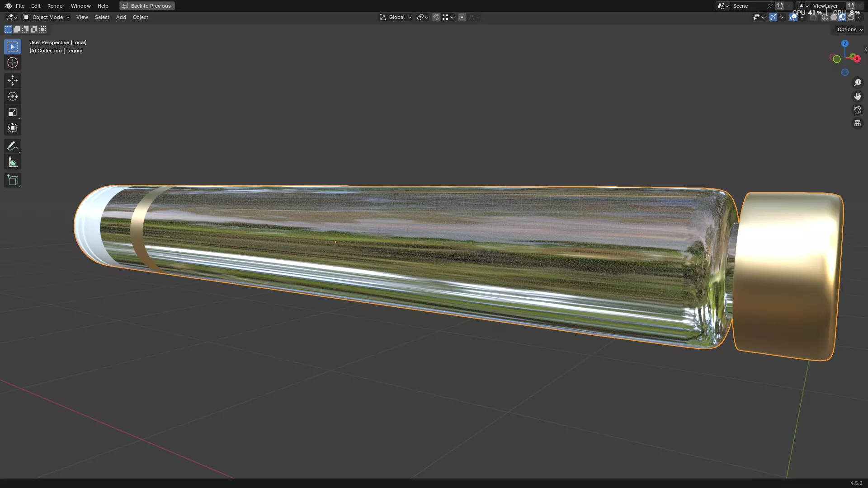
Task: Select the 3D Cursor tool
Action: coord(12,62)
